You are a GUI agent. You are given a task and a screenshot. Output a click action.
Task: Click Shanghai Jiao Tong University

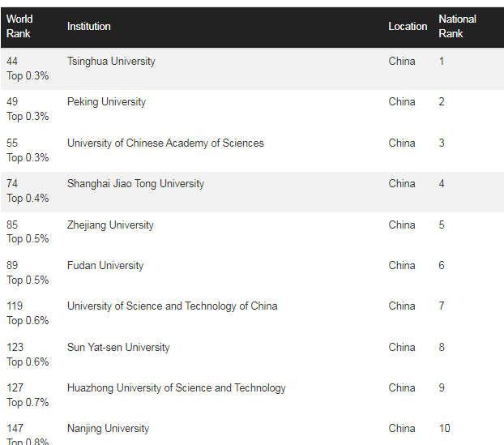(x=135, y=184)
